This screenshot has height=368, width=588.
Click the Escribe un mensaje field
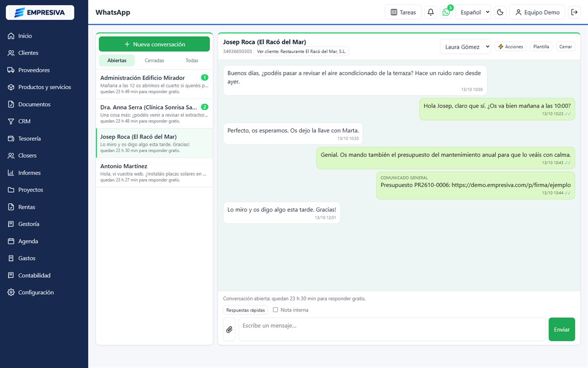point(392,329)
